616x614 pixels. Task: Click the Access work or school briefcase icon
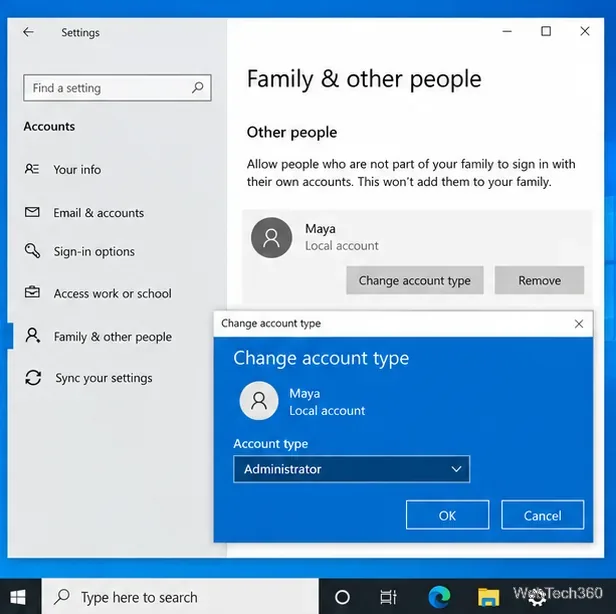32,293
